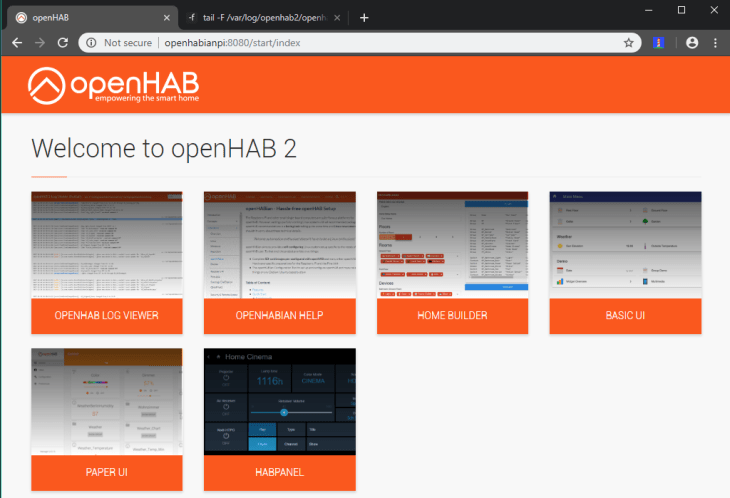Open a new tab with plus button
The image size is (730, 498).
[364, 17]
